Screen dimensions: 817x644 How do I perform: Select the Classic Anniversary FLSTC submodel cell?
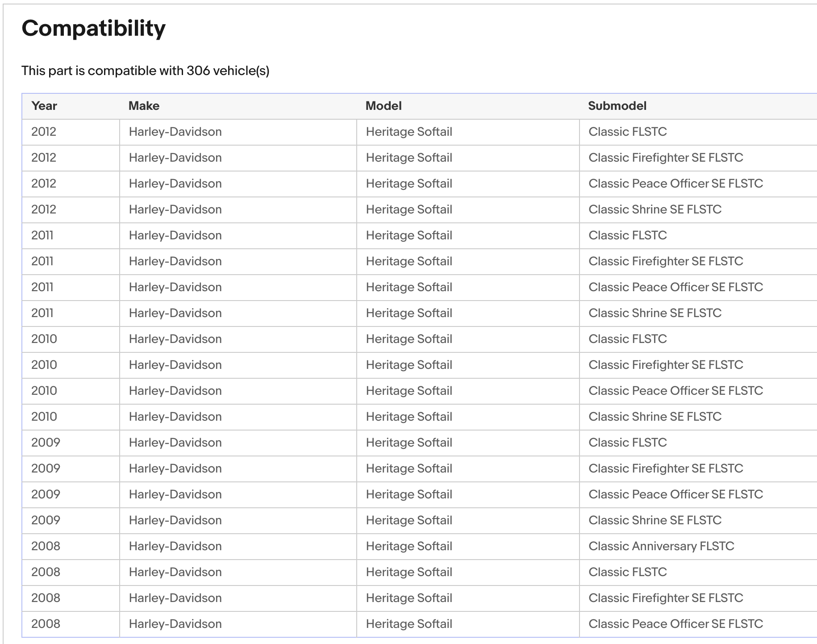click(661, 546)
